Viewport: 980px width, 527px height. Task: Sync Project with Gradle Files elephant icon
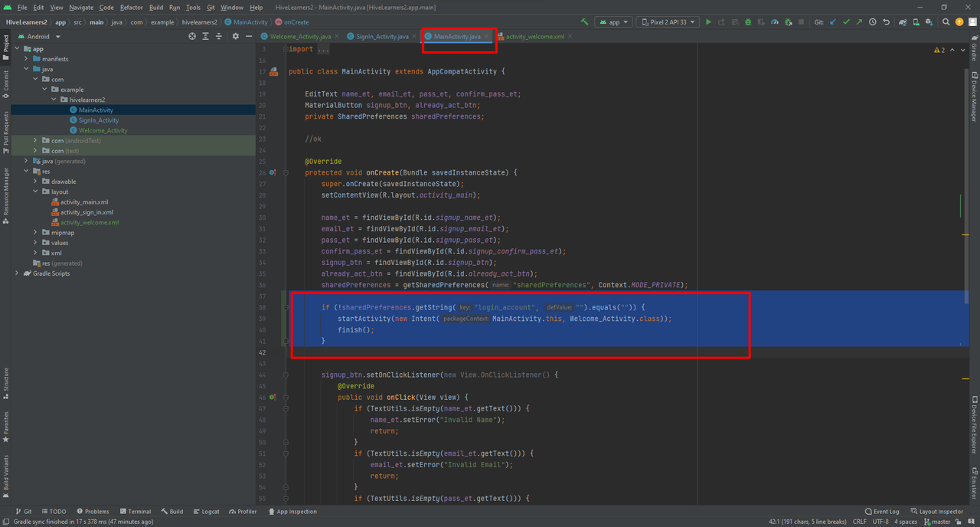click(x=903, y=22)
